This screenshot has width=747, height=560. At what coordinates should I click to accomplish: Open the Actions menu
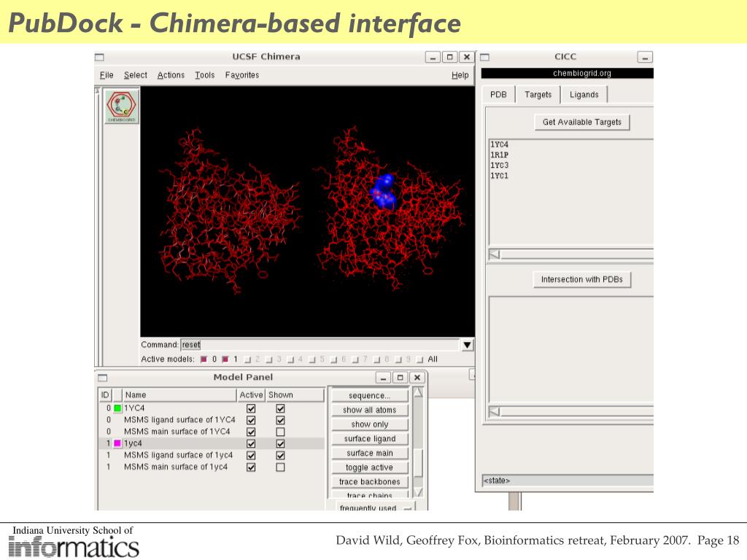pos(171,75)
